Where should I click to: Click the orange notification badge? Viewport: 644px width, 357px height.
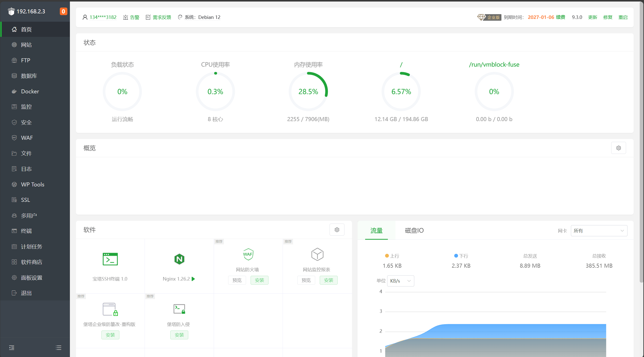pos(63,11)
